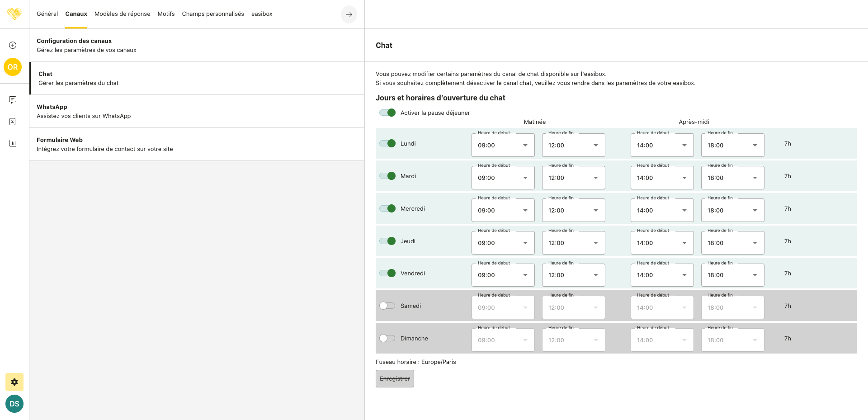
Task: Click the yellow heart logo icon
Action: click(14, 14)
